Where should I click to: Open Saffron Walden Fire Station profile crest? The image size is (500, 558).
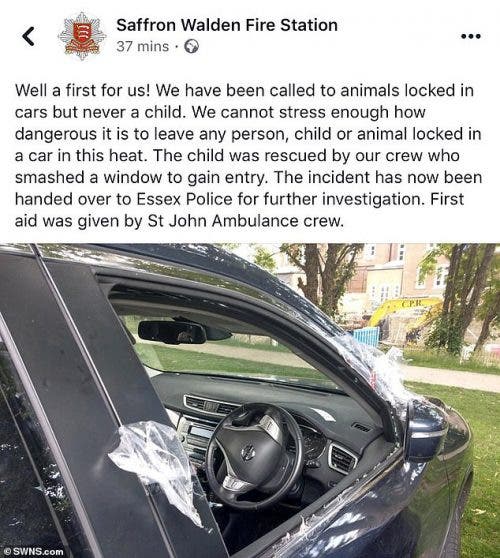point(82,36)
